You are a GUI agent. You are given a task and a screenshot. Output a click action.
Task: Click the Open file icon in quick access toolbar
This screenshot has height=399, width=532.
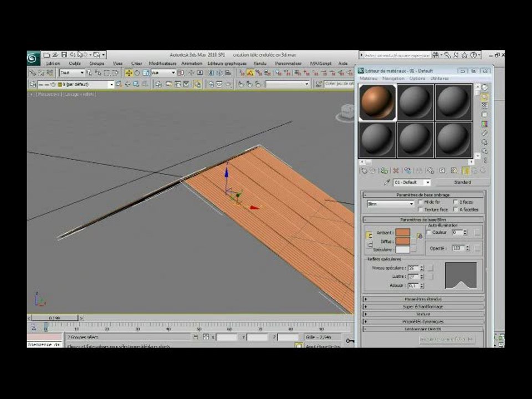55,54
